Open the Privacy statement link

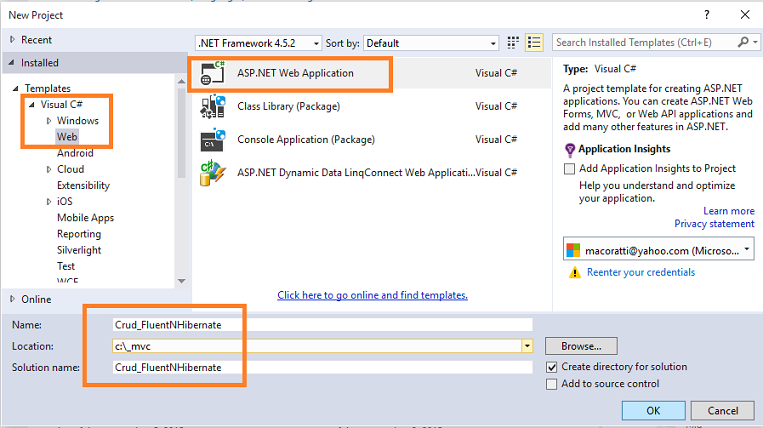click(714, 224)
